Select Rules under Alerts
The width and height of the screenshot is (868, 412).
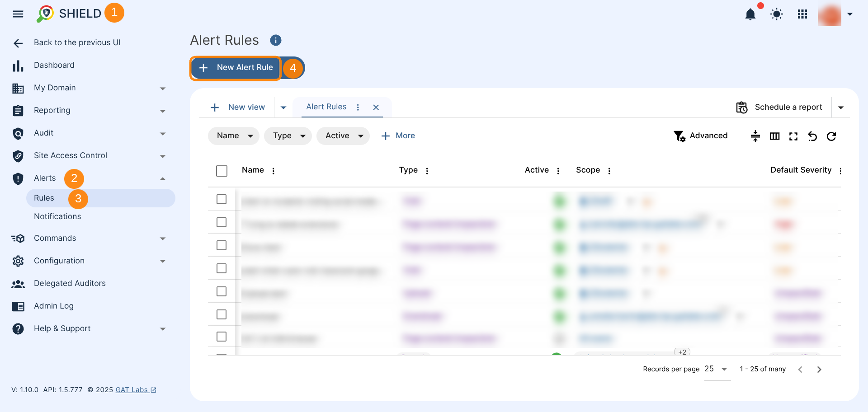click(100, 198)
